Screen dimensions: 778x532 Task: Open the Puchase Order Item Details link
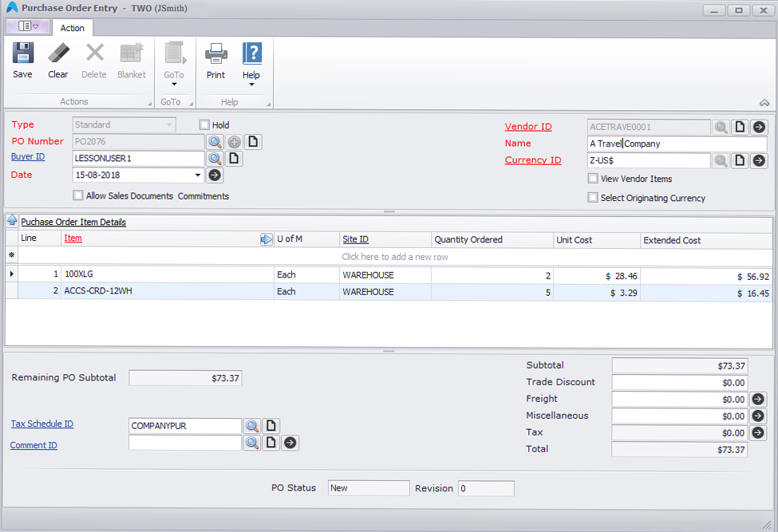coord(73,222)
